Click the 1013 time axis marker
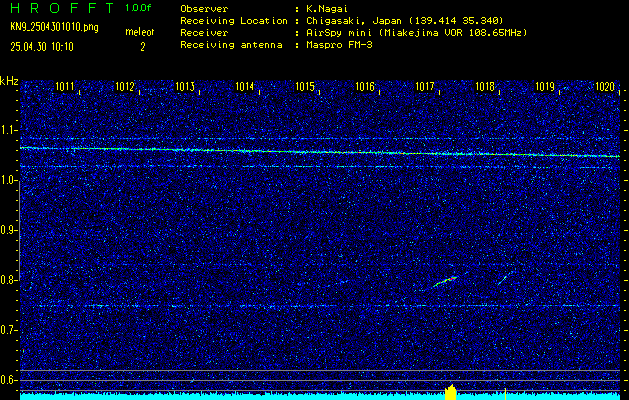The width and height of the screenshot is (629, 400). pyautogui.click(x=185, y=86)
